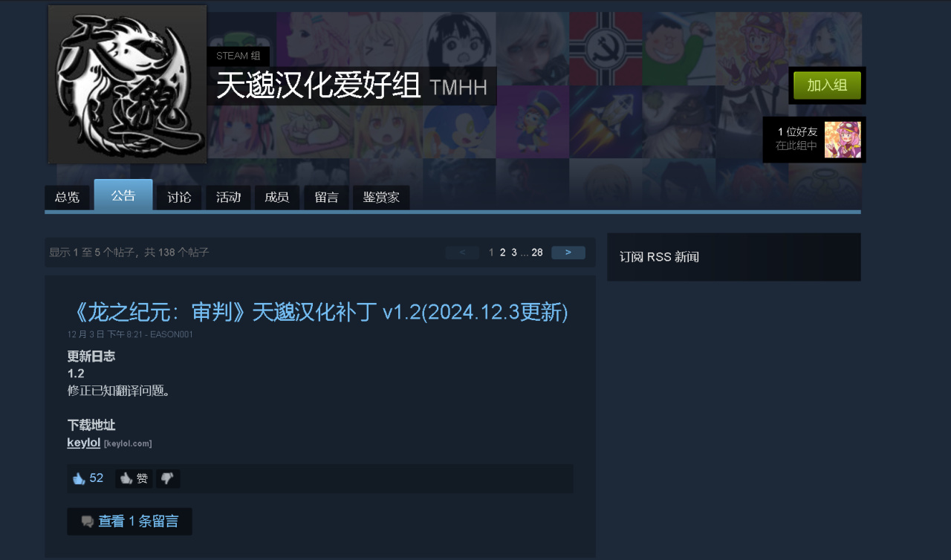This screenshot has width=951, height=560.
Task: Click the 天邈 group logo avatar
Action: tap(127, 84)
